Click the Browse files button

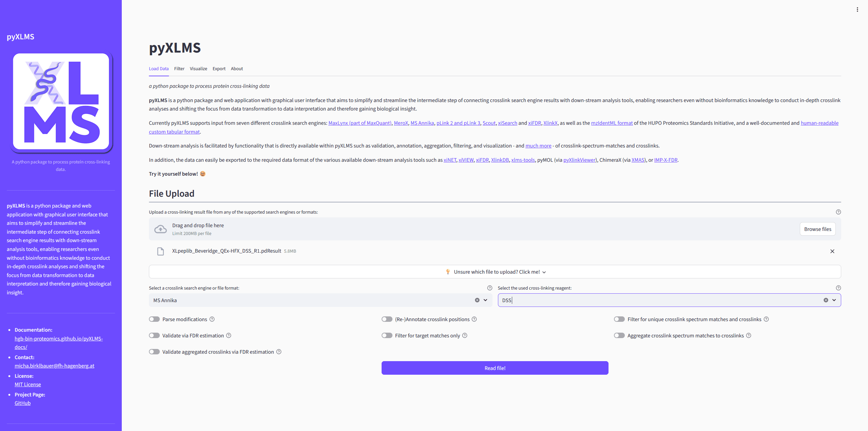pyautogui.click(x=817, y=229)
